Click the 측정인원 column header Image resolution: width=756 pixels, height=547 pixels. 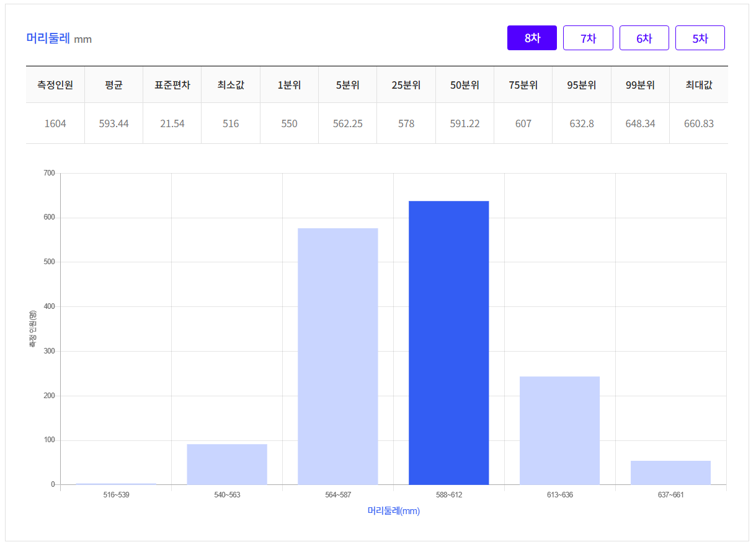[55, 85]
